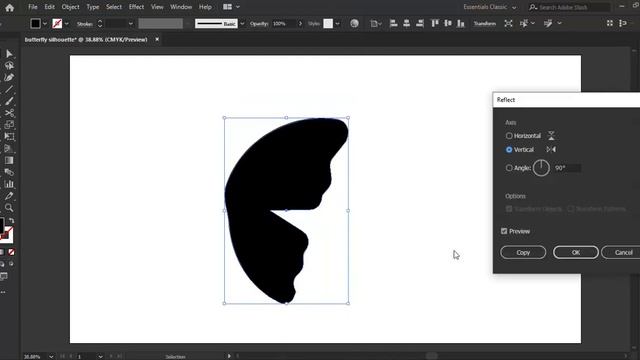This screenshot has width=640, height=360.
Task: Go to the Illustrator Home screen icon
Action: [9, 7]
